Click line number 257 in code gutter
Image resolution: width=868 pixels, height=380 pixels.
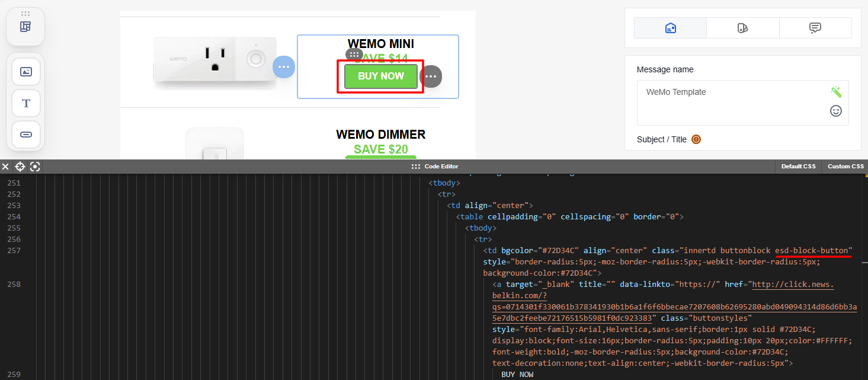click(14, 251)
